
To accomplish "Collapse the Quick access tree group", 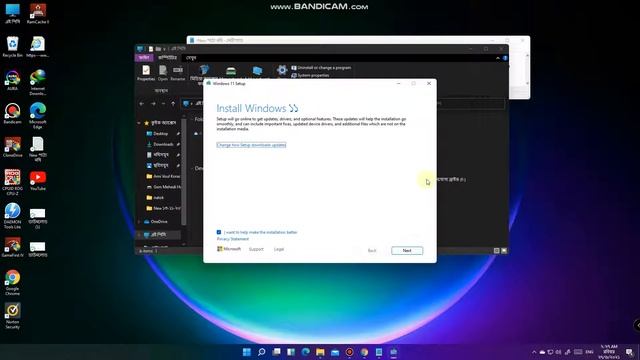I will click(139, 123).
